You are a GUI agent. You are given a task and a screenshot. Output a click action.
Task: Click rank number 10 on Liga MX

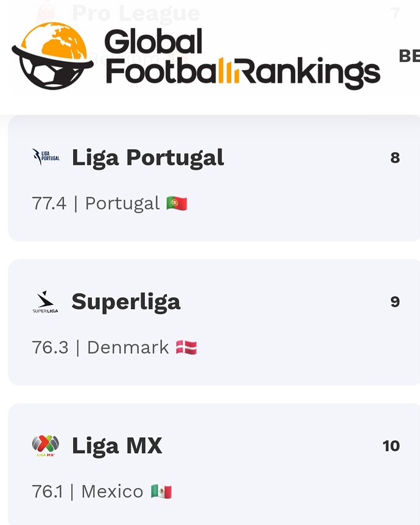391,446
